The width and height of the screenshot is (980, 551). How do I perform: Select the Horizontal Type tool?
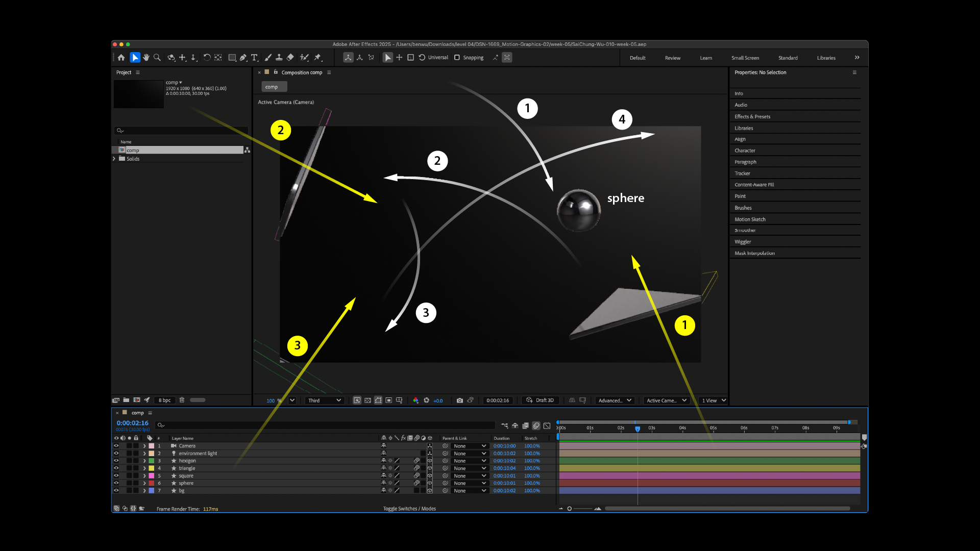254,58
